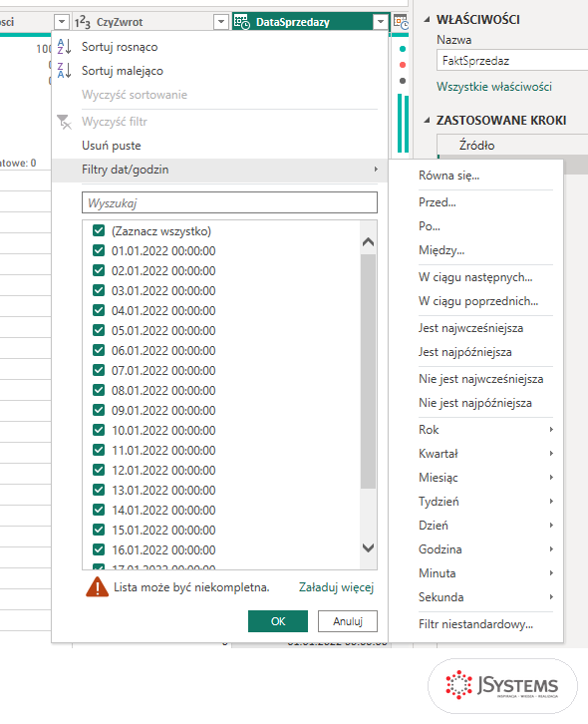The image size is (588, 724).
Task: Collapse the ZASTOSOWANE KROKI section
Action: pos(427,120)
